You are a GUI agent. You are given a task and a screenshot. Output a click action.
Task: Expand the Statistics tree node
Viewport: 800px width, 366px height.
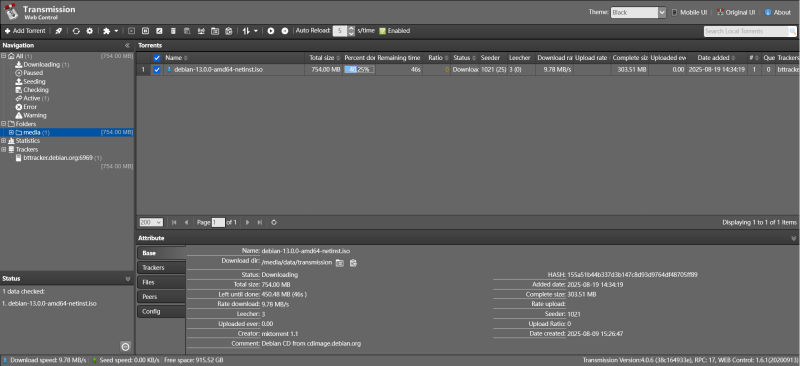click(4, 140)
